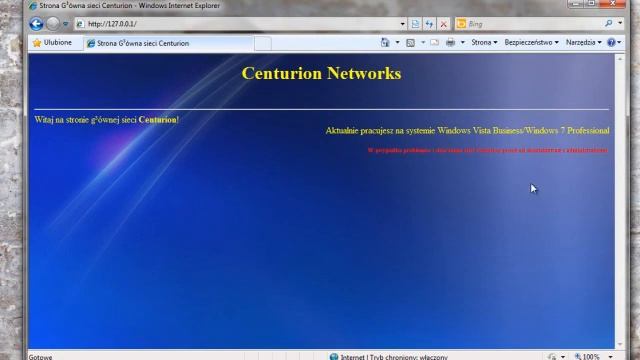The width and height of the screenshot is (640, 360).
Task: Click the vertical scrollbar down arrow
Action: click(620, 344)
